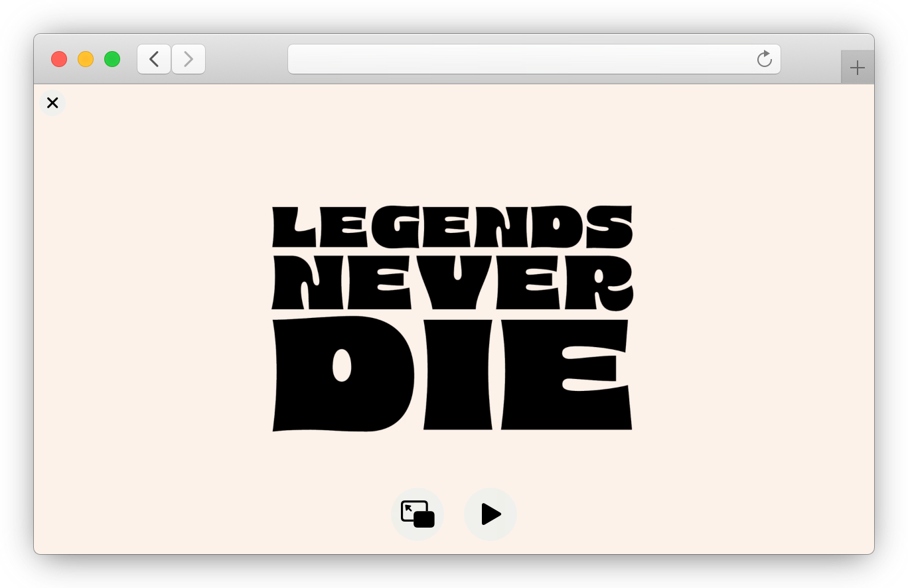Minimize window using the yellow button
This screenshot has width=908, height=588.
click(x=86, y=60)
